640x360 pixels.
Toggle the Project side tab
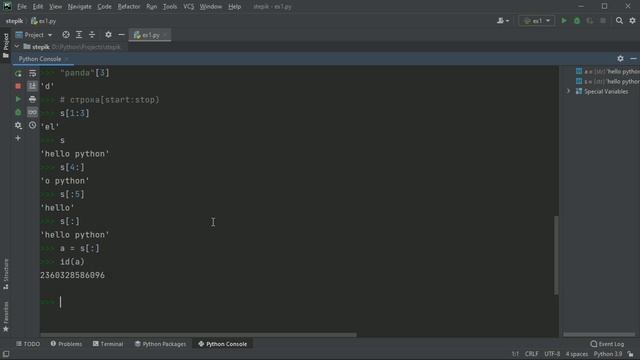[6, 46]
